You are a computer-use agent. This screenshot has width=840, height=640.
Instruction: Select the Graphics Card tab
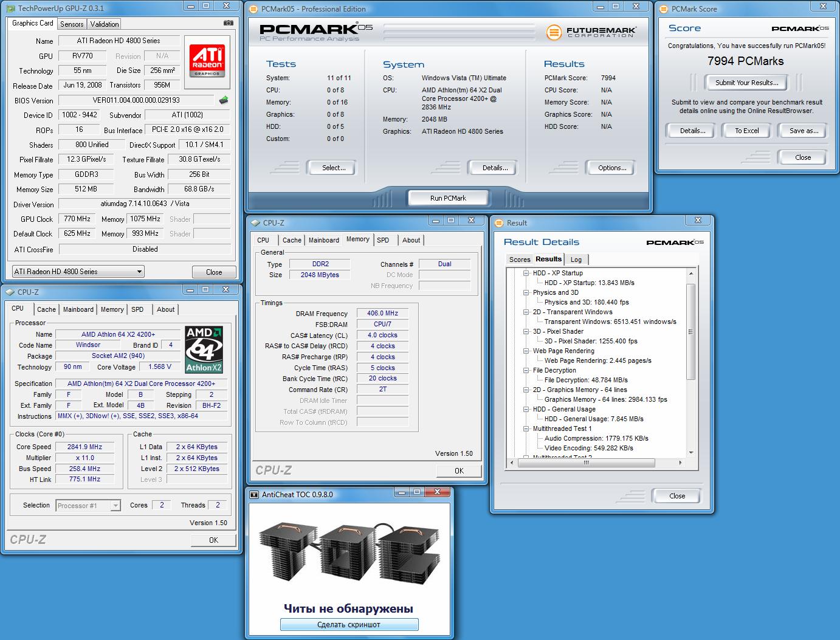tap(33, 23)
